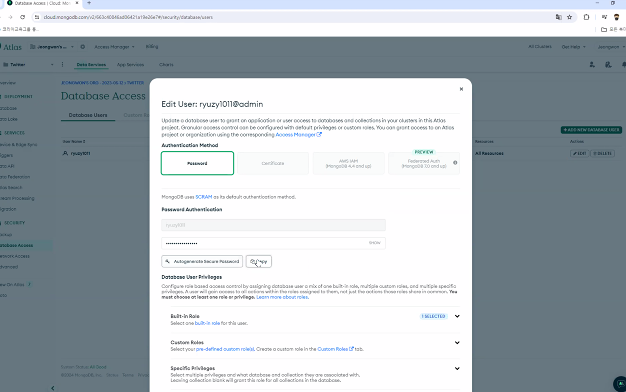Click the built-in role hyperlink
Image resolution: width=626 pixels, height=392 pixels.
pos(207,323)
